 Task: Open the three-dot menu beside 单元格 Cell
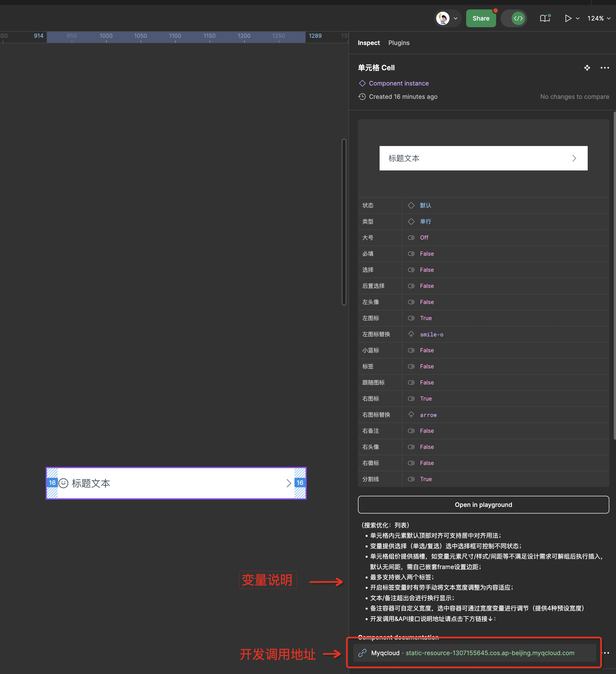(605, 68)
